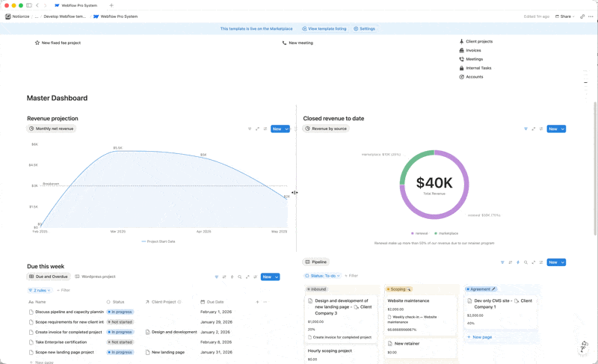598x364 pixels.
Task: Click search icon in Due this week toolbar
Action: click(240, 277)
